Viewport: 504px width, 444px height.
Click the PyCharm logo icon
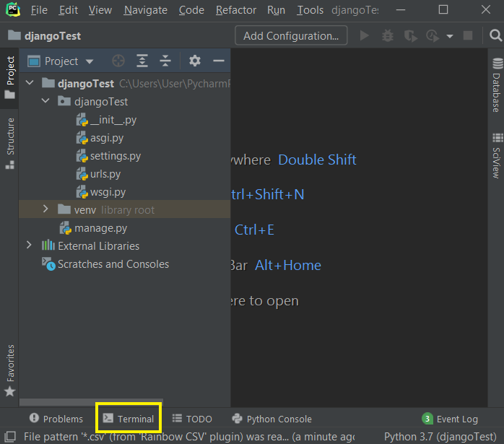click(13, 9)
